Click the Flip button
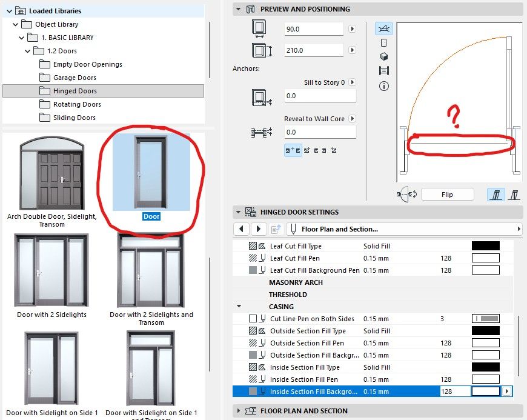 point(447,195)
